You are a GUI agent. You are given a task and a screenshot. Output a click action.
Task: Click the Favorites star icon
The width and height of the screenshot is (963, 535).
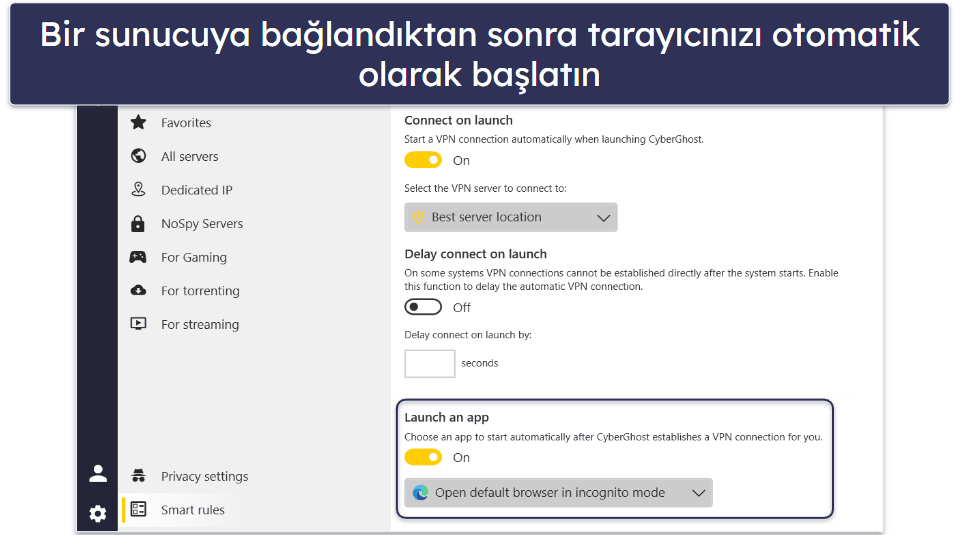point(139,122)
